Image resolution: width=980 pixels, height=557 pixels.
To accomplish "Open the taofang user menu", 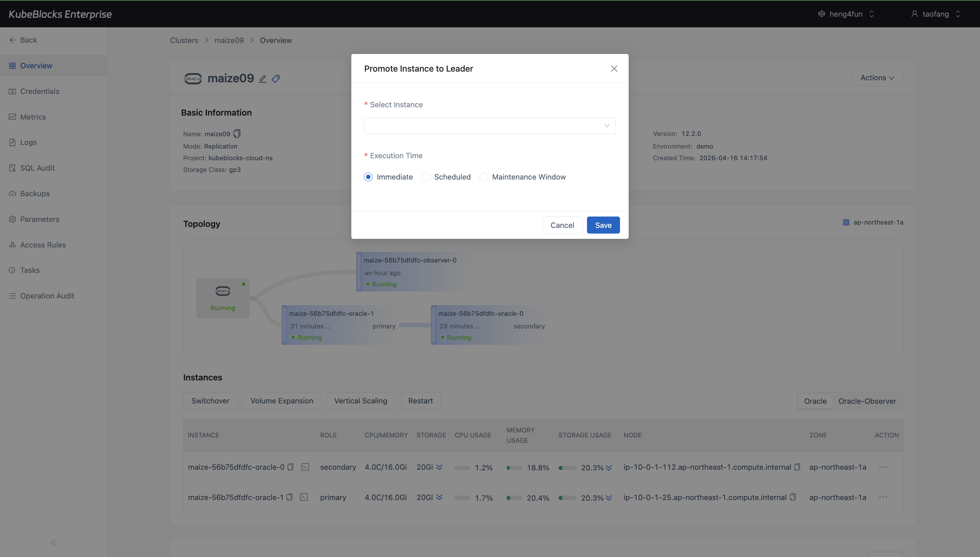I will pos(936,14).
